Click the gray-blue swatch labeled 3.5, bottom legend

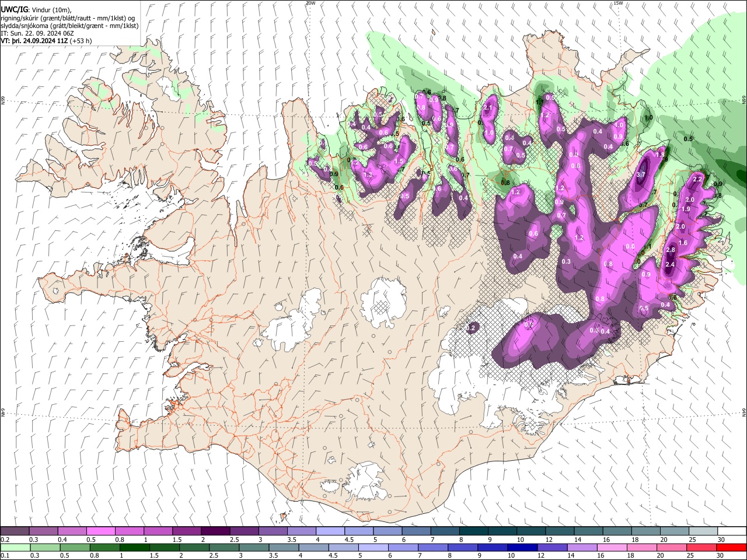tap(284, 547)
